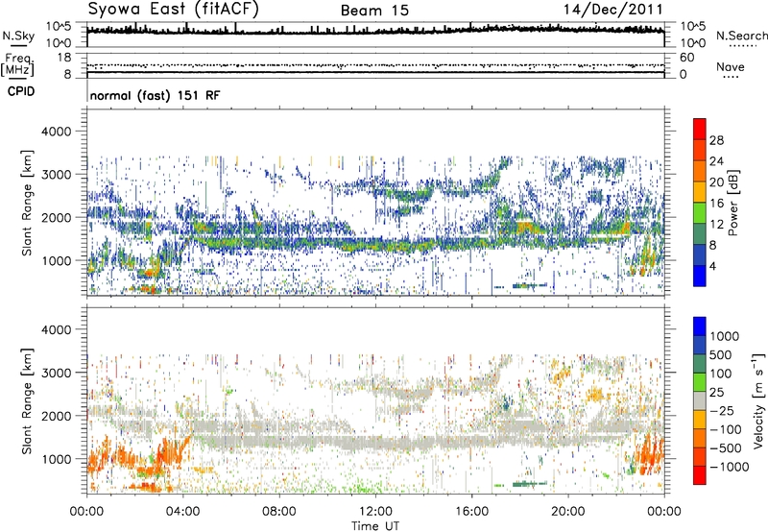The width and height of the screenshot is (768, 532).
Task: Click the 'Freq. [MHz]' axis label
Action: click(x=17, y=64)
